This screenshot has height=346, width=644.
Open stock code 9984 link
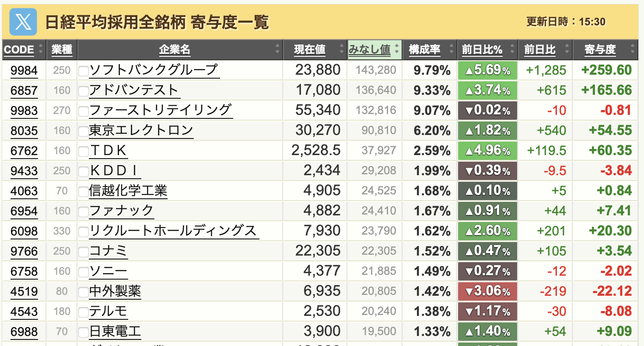(x=24, y=70)
